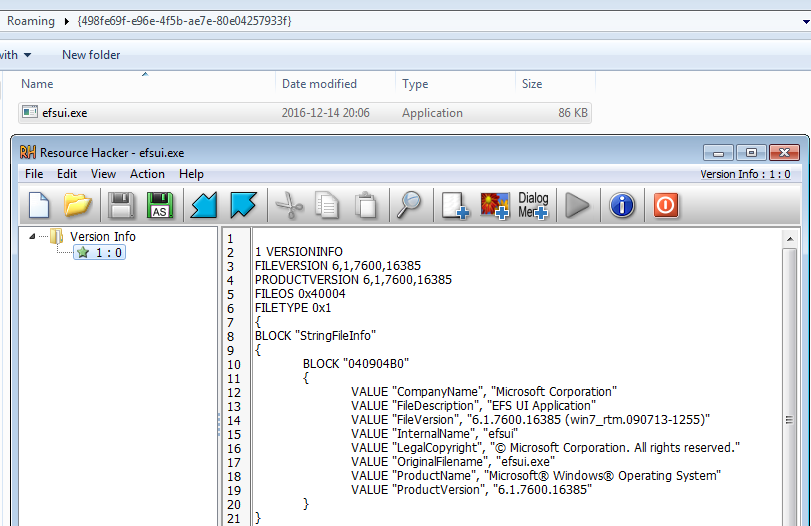Image resolution: width=811 pixels, height=526 pixels.
Task: Open the View menu
Action: click(x=103, y=174)
